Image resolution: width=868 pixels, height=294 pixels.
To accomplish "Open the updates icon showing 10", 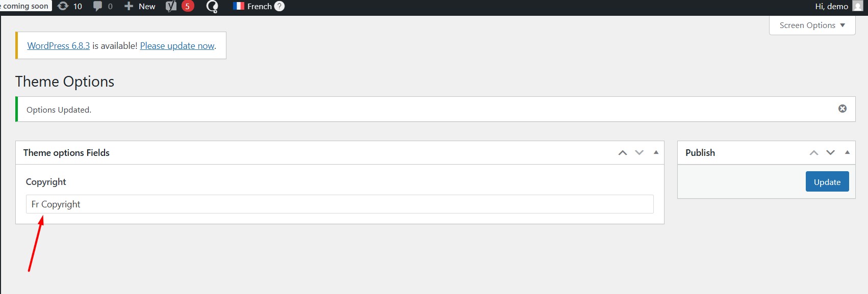I will pos(63,6).
